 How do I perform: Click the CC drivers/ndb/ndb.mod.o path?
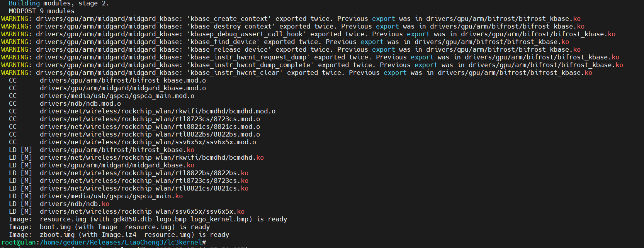[80, 103]
